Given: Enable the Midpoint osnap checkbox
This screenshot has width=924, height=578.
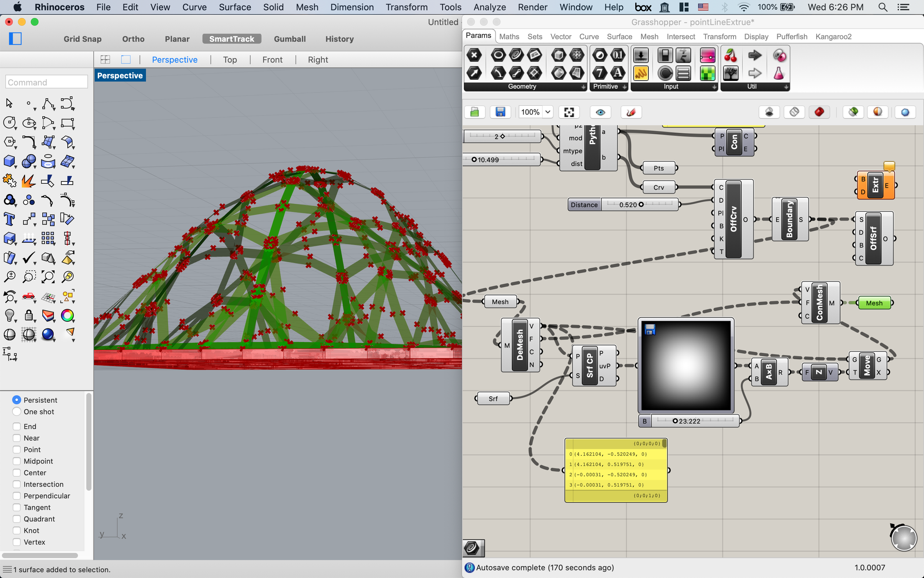Looking at the screenshot, I should 17,461.
